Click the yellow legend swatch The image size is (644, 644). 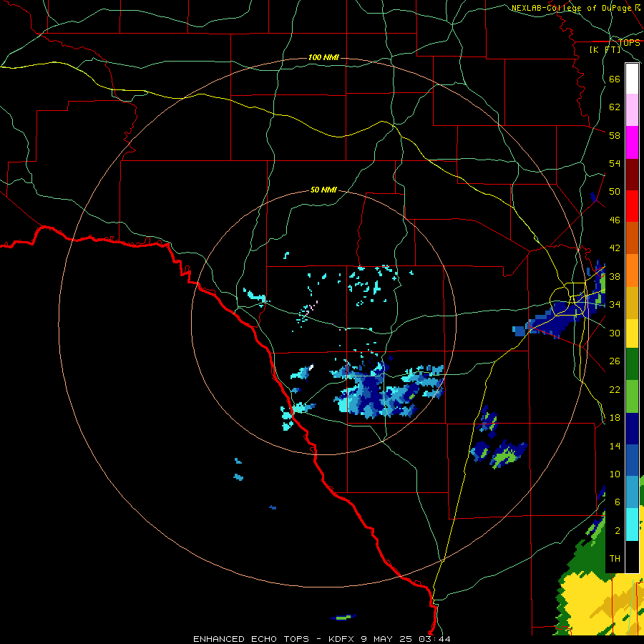click(632, 333)
